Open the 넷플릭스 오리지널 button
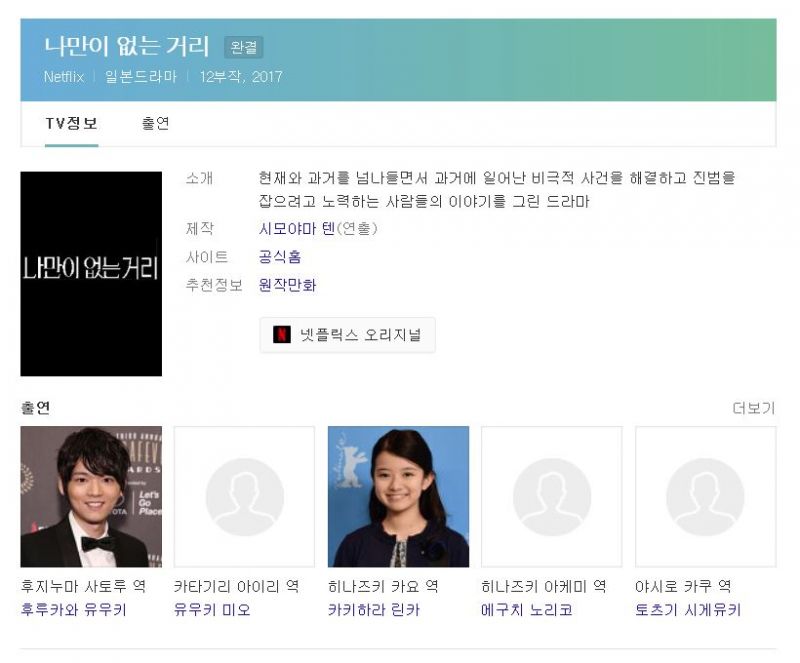The height and width of the screenshot is (663, 800). click(x=347, y=335)
